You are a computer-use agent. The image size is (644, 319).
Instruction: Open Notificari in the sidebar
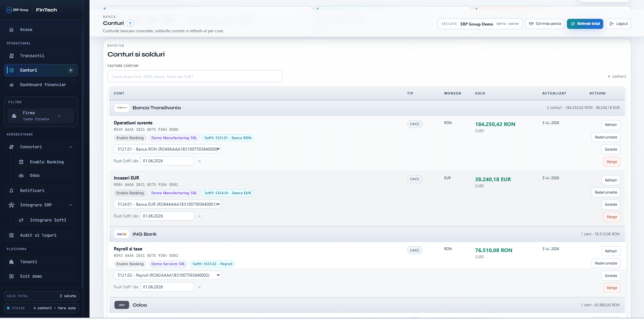point(41,191)
